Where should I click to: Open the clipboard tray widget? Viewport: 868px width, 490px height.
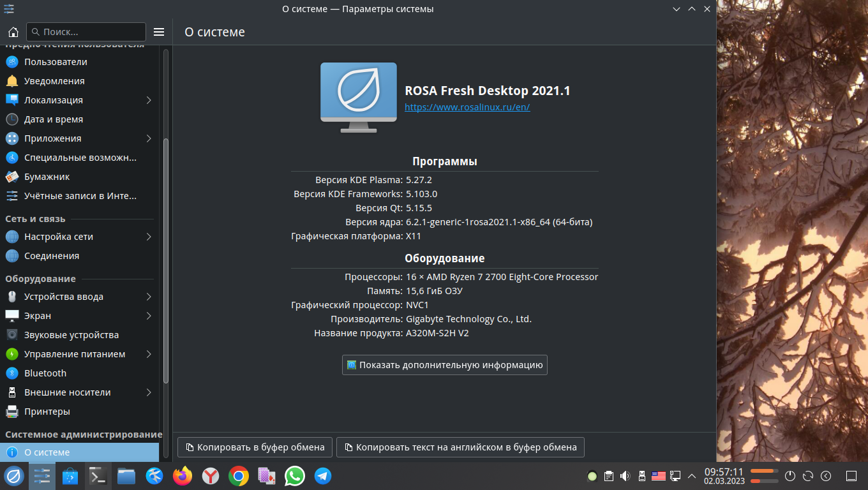click(609, 476)
